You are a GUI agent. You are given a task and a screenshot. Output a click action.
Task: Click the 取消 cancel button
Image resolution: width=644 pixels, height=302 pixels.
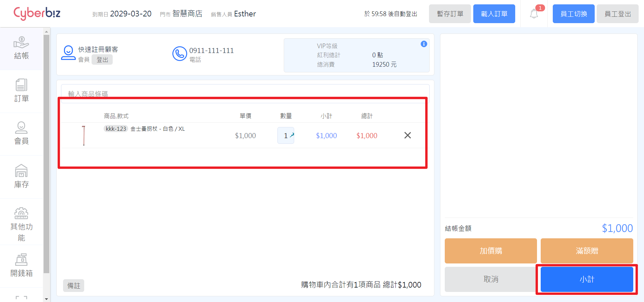coord(491,279)
